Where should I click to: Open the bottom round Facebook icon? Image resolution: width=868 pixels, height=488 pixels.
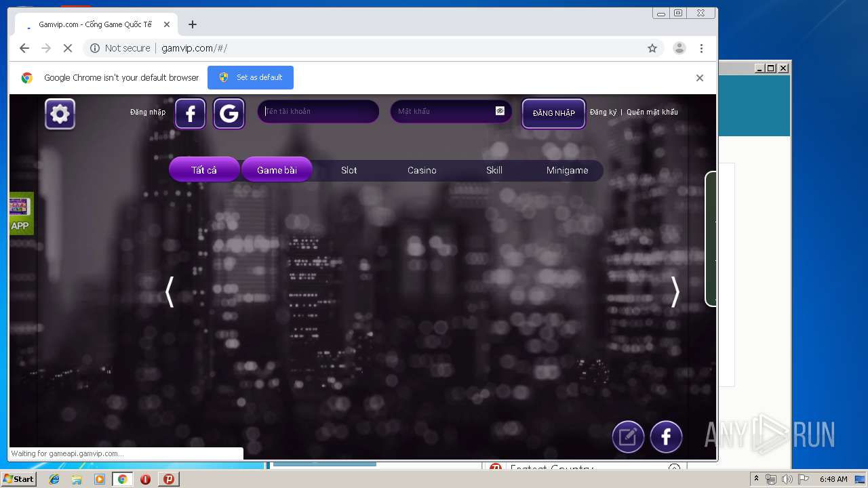point(666,437)
